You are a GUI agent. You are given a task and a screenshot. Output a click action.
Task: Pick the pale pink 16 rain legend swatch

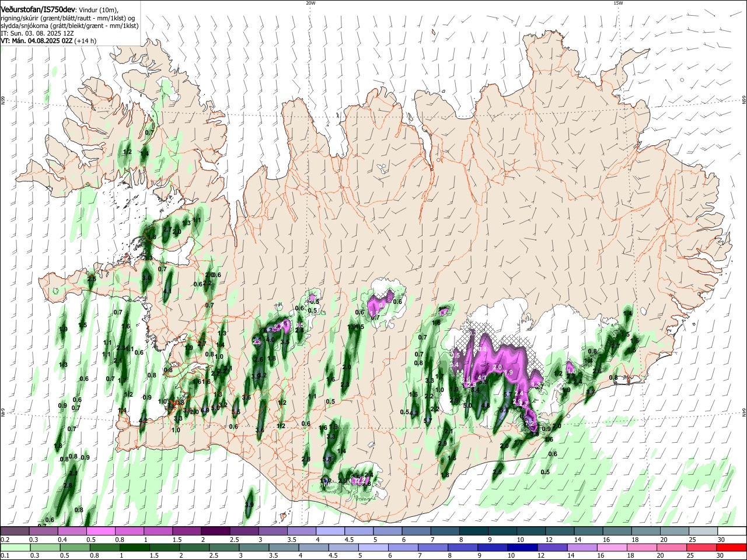coord(613,547)
